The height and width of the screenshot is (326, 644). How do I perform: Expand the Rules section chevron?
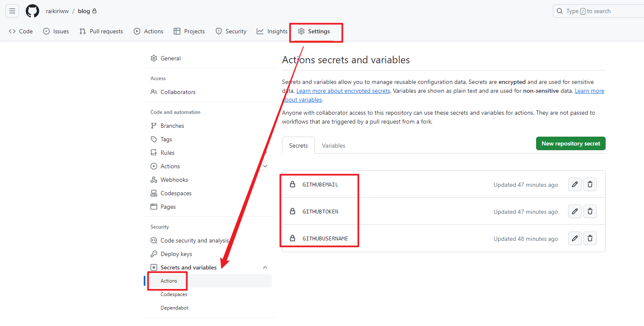tap(265, 152)
